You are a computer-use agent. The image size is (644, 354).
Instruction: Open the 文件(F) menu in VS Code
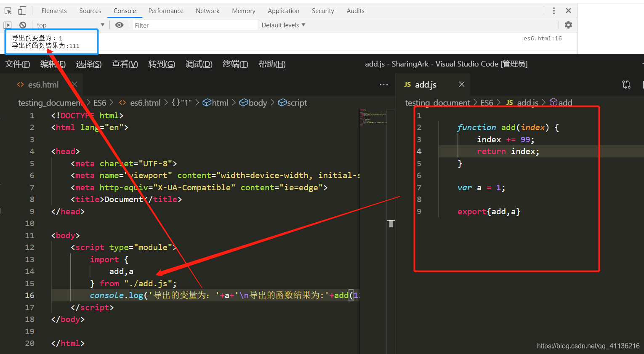[18, 64]
